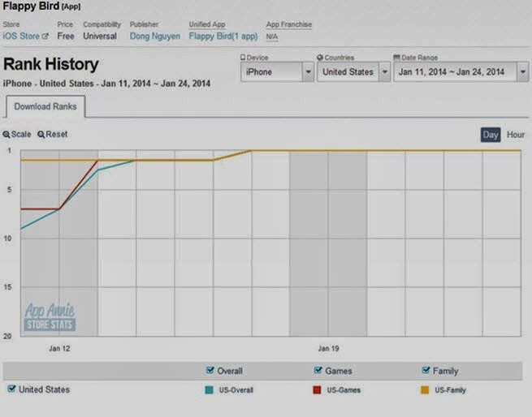Expand the Date Range dropdown arrow
The image size is (532, 417).
522,72
